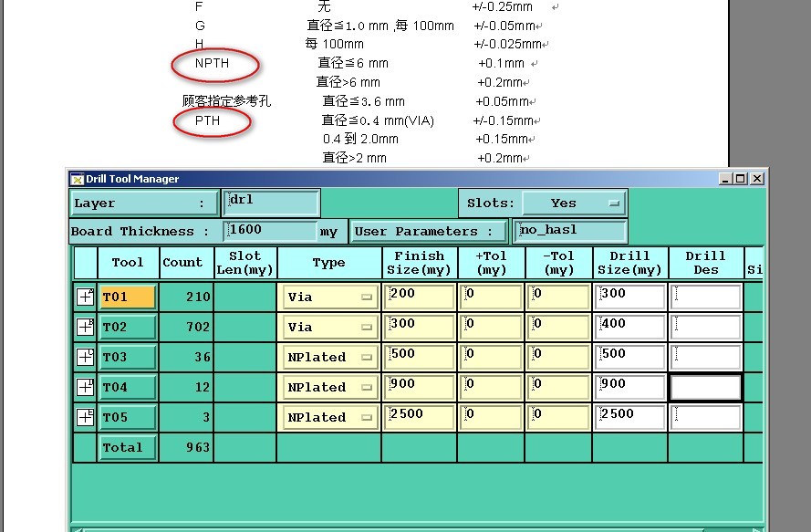Click the Drill Des field for T01
This screenshot has width=811, height=532.
coord(705,297)
